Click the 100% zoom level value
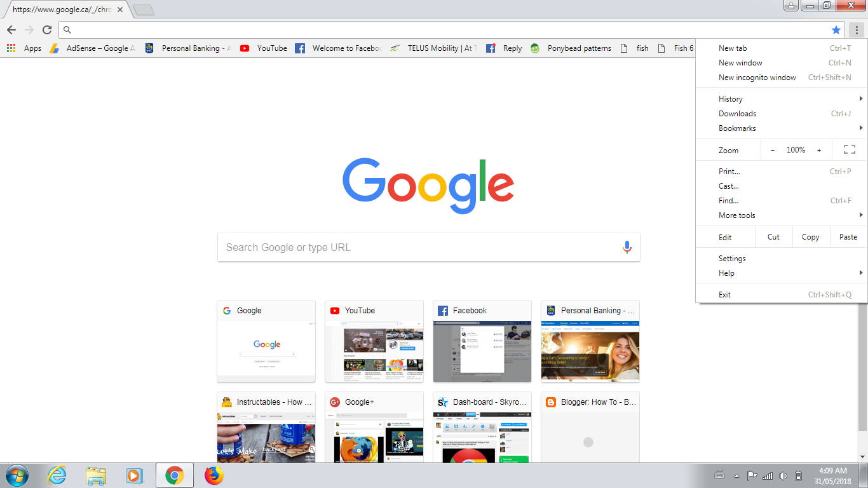This screenshot has height=488, width=868. pos(796,150)
